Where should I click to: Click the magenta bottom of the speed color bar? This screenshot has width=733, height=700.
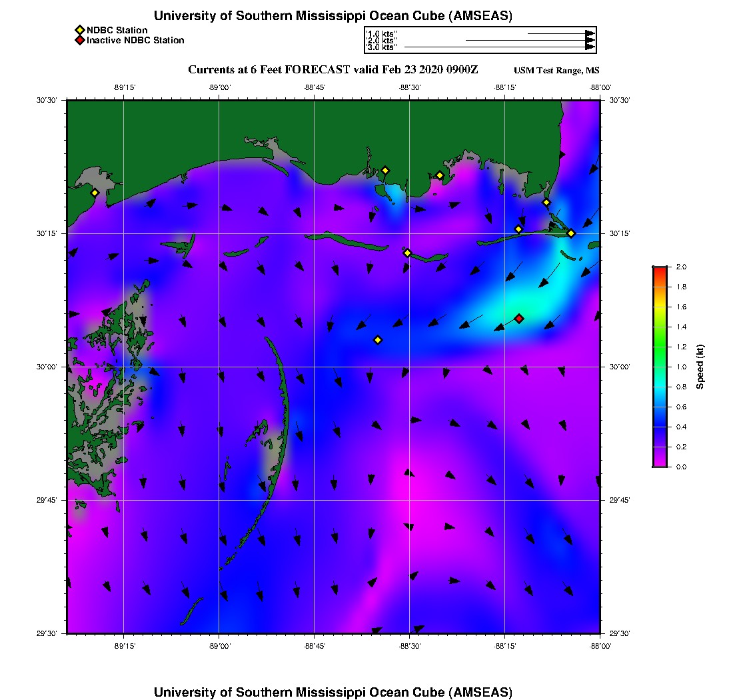tap(659, 463)
